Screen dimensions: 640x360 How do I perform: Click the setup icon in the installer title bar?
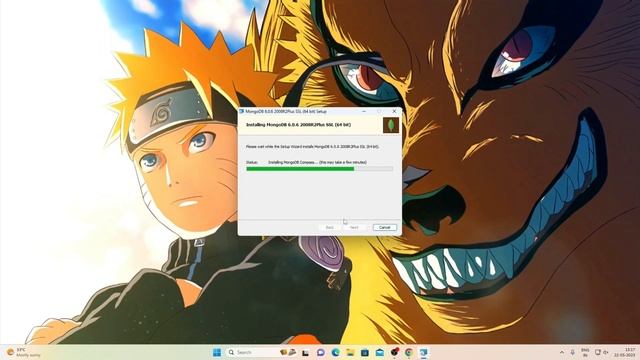click(x=242, y=111)
